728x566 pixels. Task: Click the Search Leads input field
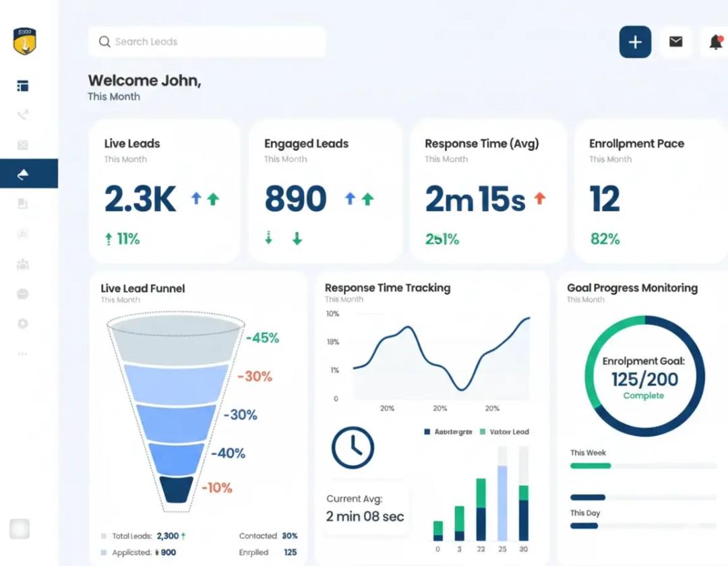point(206,41)
